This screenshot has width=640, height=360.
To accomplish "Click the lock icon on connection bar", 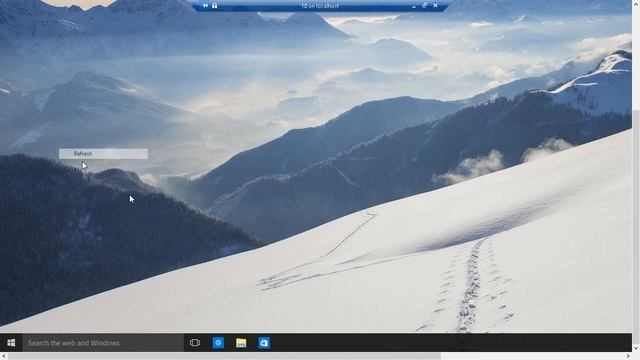I will point(215,6).
